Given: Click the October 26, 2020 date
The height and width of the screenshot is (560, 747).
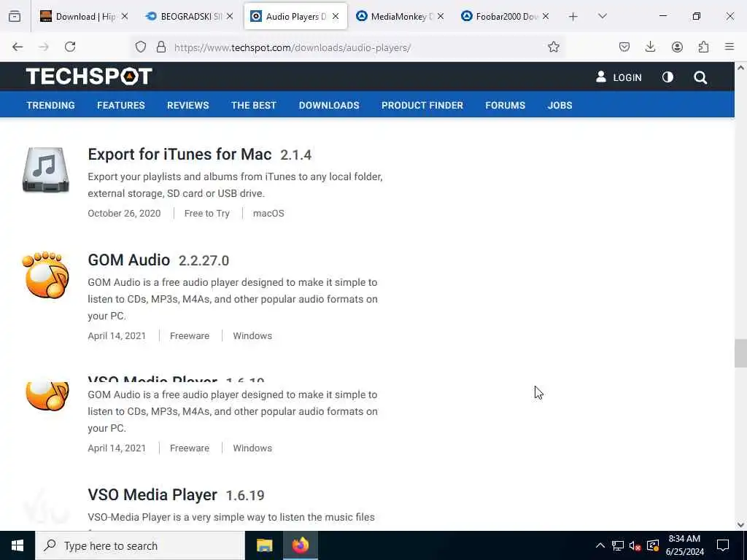Looking at the screenshot, I should [x=124, y=214].
